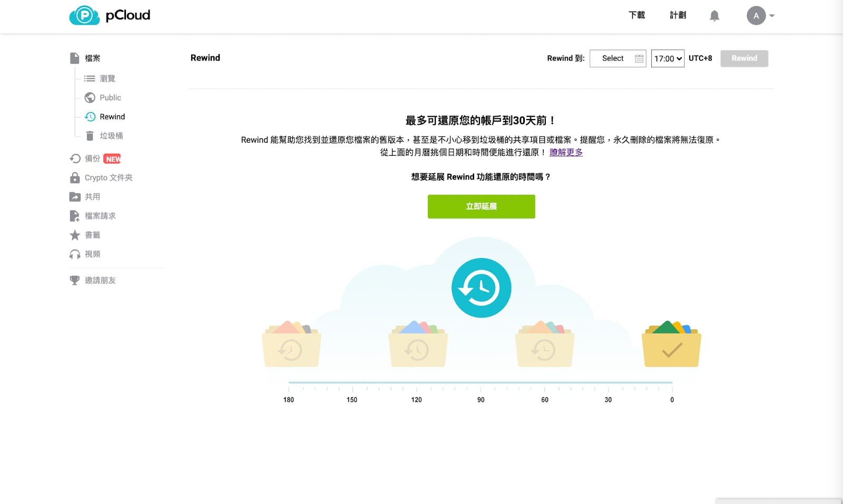The image size is (843, 504).
Task: Open the 計劃 menu item
Action: tap(678, 15)
